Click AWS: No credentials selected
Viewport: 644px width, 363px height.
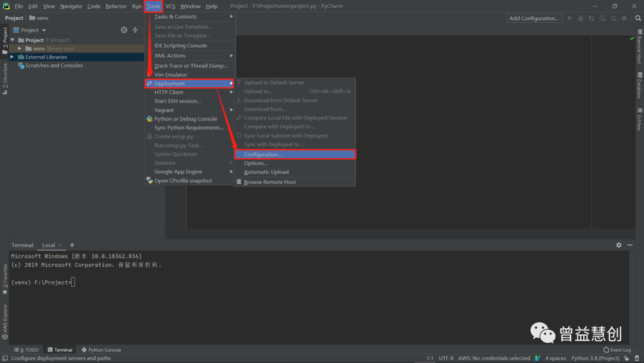(494, 358)
